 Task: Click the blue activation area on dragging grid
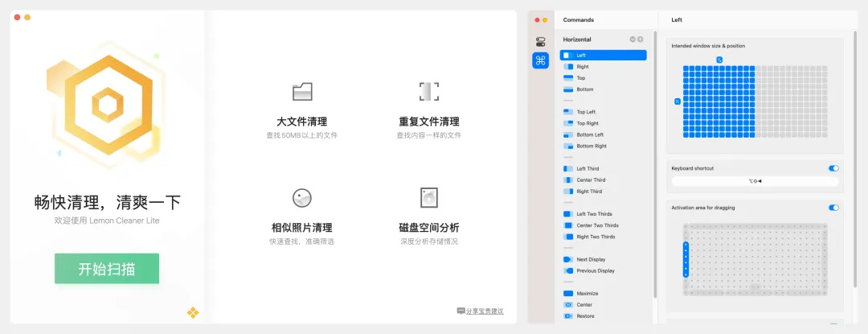[686, 259]
